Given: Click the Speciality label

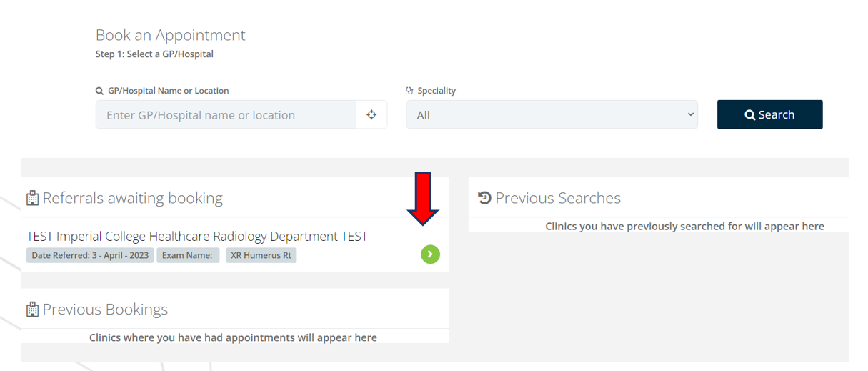Looking at the screenshot, I should coord(437,91).
